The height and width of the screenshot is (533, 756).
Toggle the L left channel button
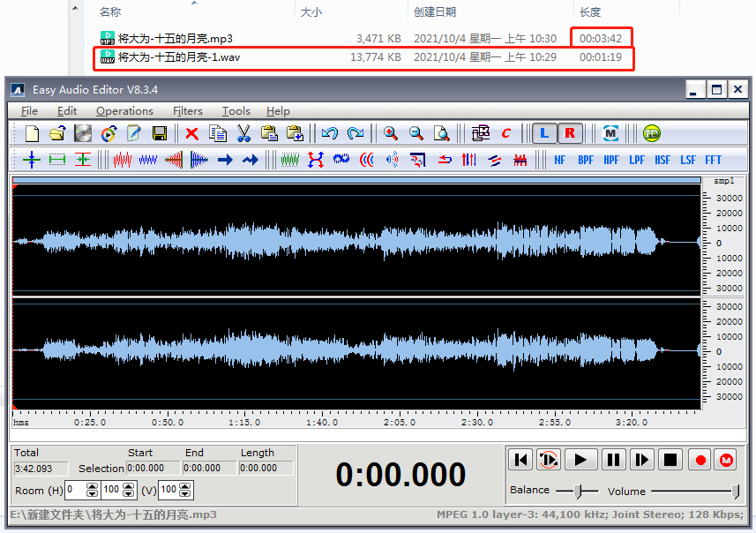tap(544, 133)
